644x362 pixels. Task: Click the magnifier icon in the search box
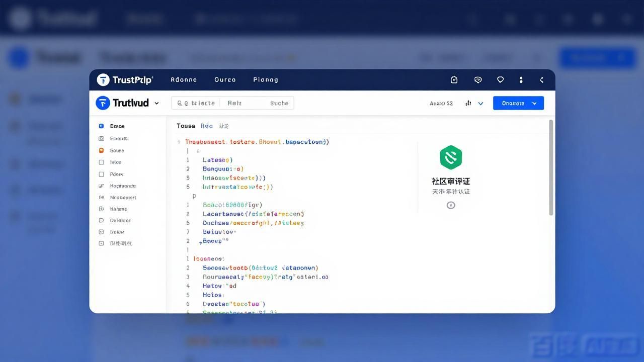coord(180,103)
